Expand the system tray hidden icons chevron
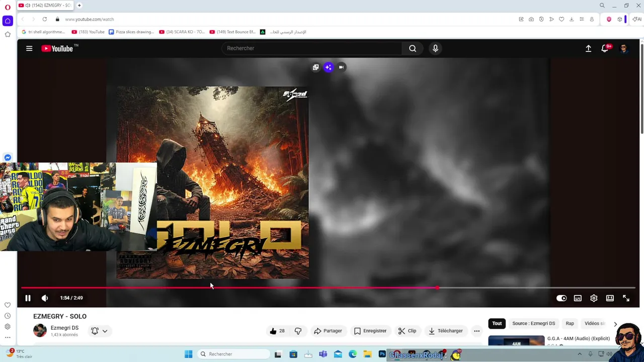 tap(579, 354)
